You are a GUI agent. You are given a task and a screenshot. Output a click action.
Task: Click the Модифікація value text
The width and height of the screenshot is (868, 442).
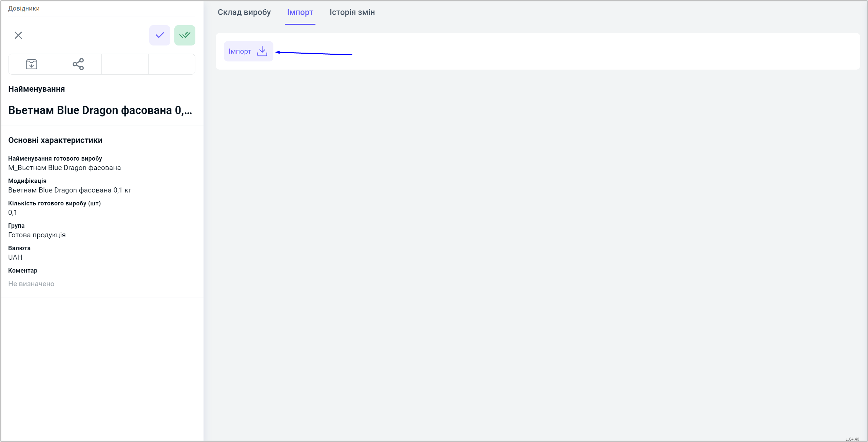coord(70,190)
